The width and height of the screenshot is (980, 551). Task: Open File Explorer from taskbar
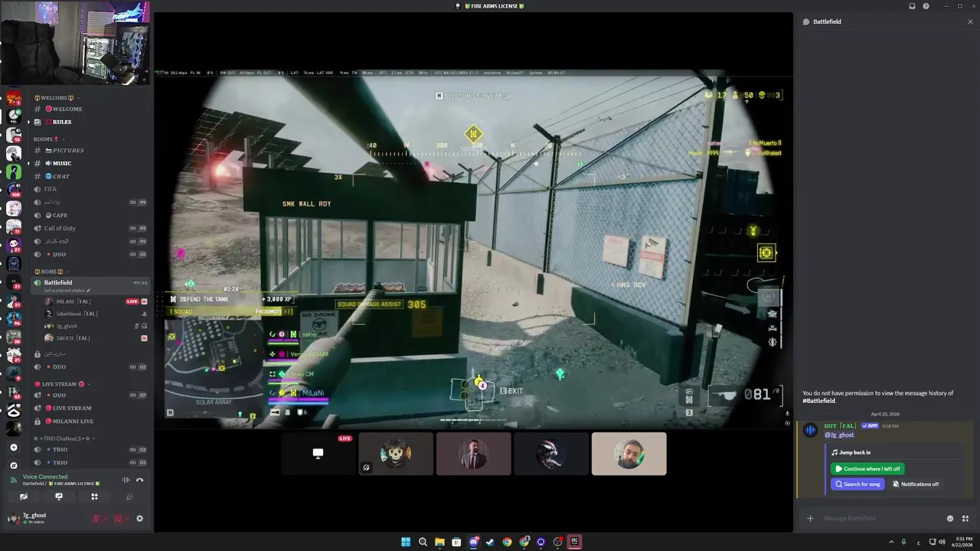point(439,542)
